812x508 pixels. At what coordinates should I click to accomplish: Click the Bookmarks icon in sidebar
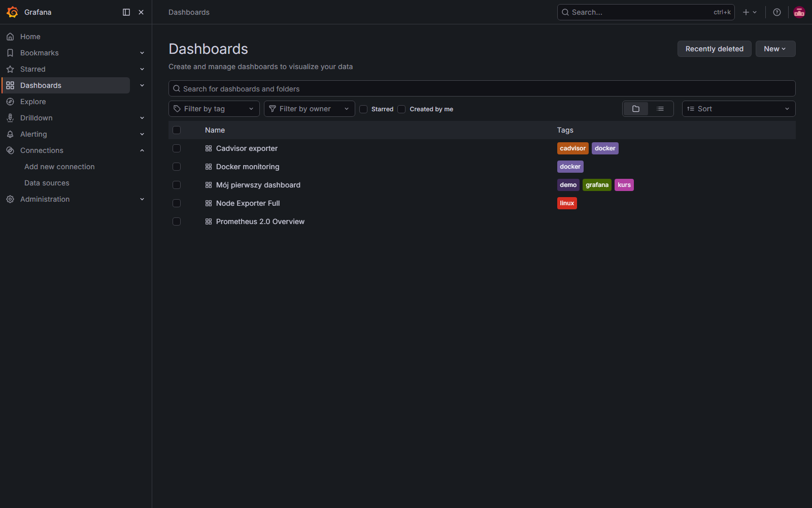pos(10,53)
